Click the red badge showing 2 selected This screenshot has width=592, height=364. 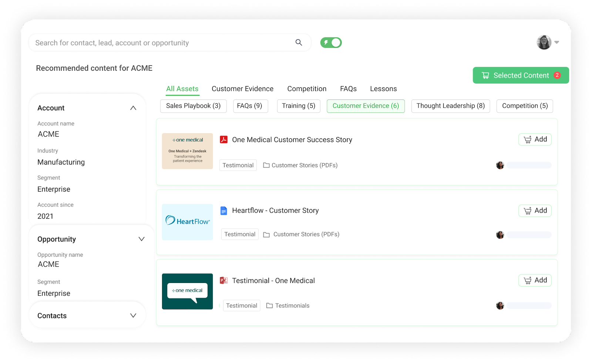(x=557, y=75)
